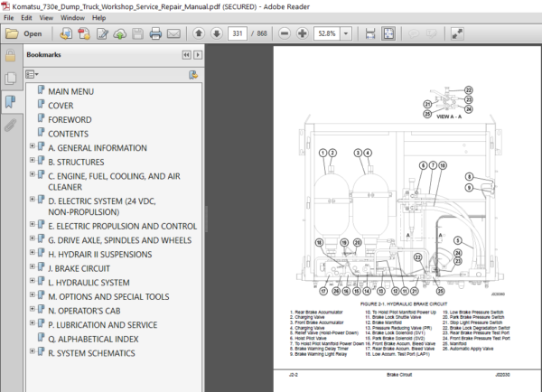
Task: Click the highlight text icon
Action: point(432,33)
